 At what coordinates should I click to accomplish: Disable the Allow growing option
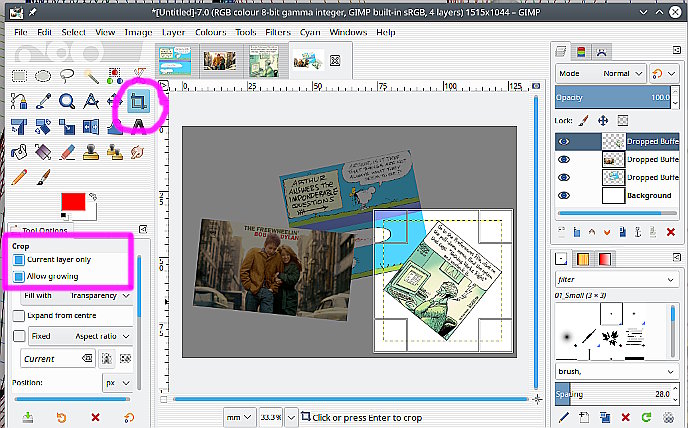(20, 276)
